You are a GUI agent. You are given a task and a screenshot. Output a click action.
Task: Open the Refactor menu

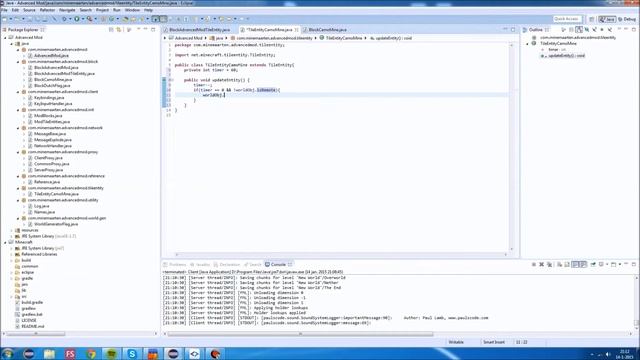(x=47, y=10)
